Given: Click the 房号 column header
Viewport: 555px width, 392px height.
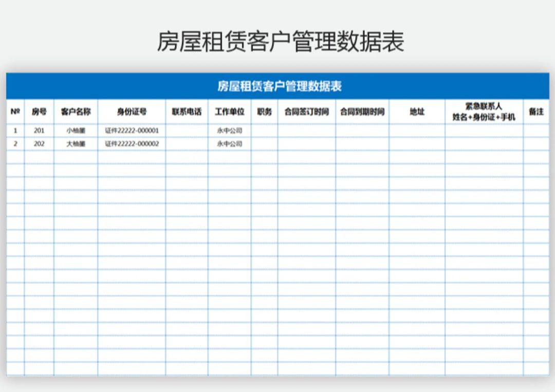Looking at the screenshot, I should tap(39, 111).
